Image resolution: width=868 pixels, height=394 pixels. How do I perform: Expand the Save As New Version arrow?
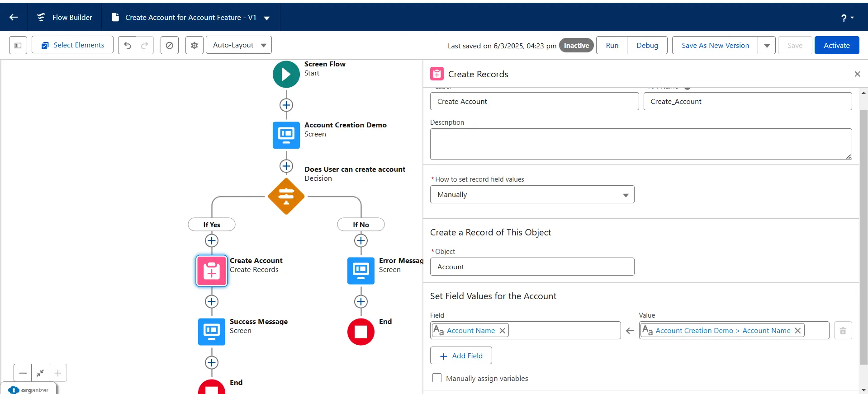[x=767, y=45]
